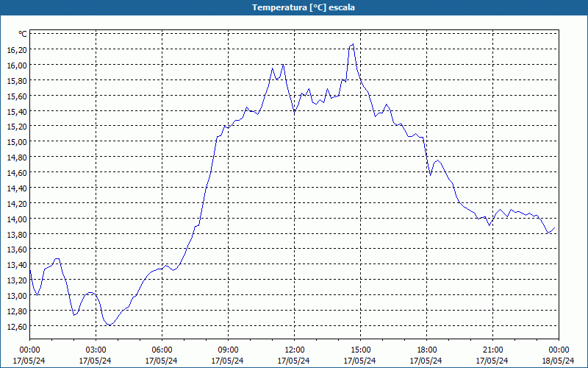Pick the 15:00 time label
Viewport: 588px width, 368px height.
360,350
